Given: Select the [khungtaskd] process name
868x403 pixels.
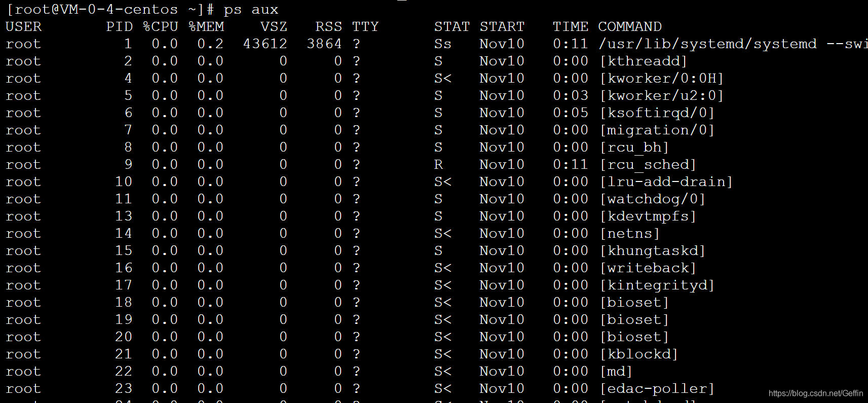Looking at the screenshot, I should 653,250.
